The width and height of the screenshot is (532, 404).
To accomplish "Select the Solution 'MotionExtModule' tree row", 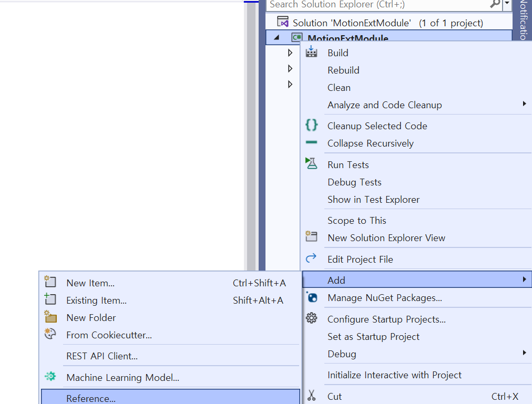I will coord(389,23).
